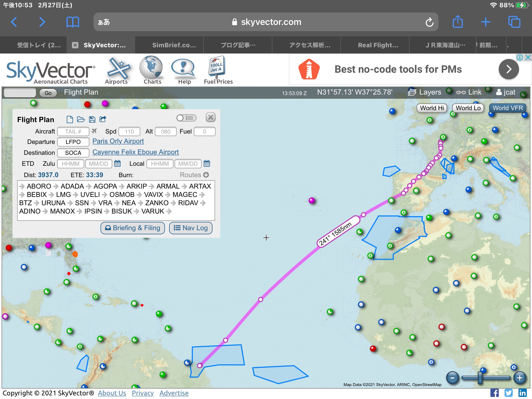Click the Nav Log button
This screenshot has height=399, width=532.
click(x=191, y=228)
